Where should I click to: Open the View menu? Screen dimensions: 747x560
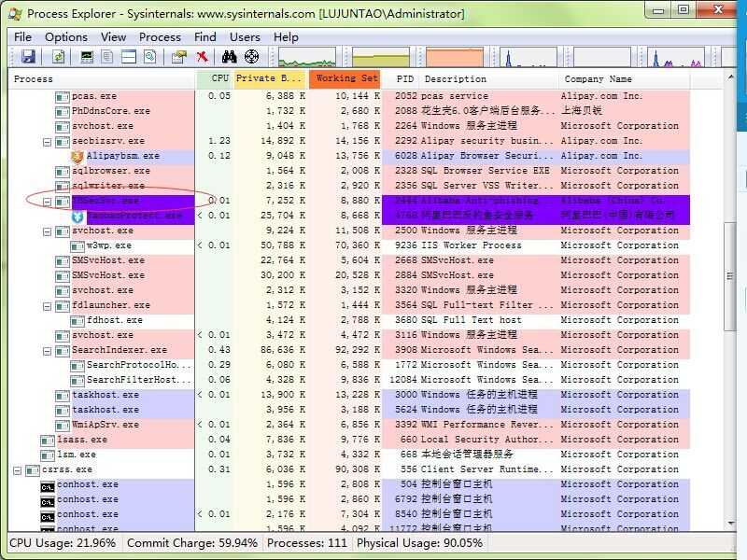coord(113,36)
